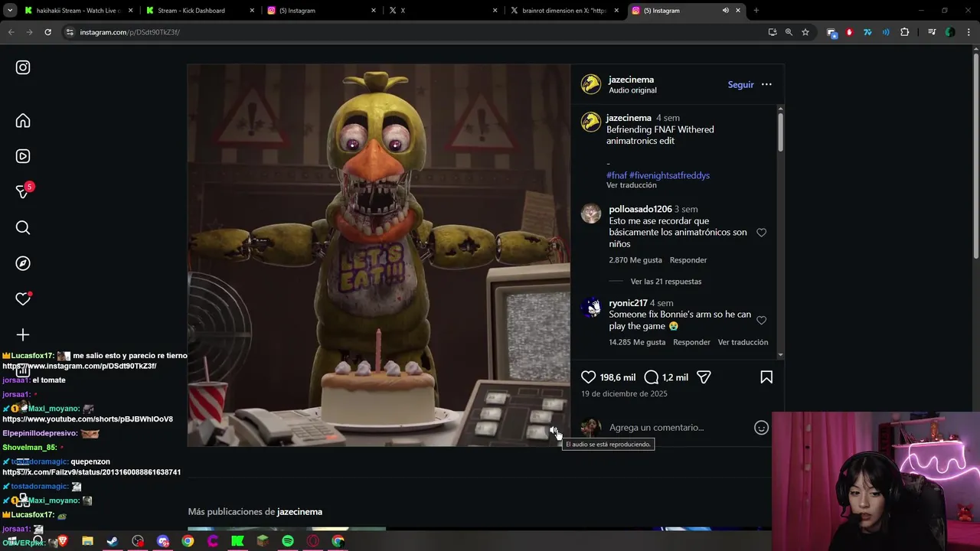
Task: Translate ryonic217's comment via Ver traducción
Action: click(x=743, y=342)
